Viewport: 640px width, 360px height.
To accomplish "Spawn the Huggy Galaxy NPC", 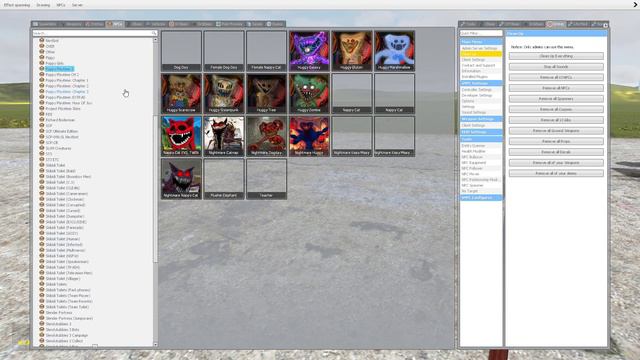I will pyautogui.click(x=309, y=51).
